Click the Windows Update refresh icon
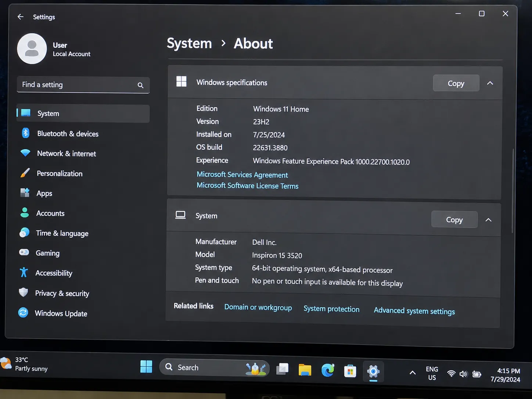This screenshot has height=399, width=532. coord(23,312)
